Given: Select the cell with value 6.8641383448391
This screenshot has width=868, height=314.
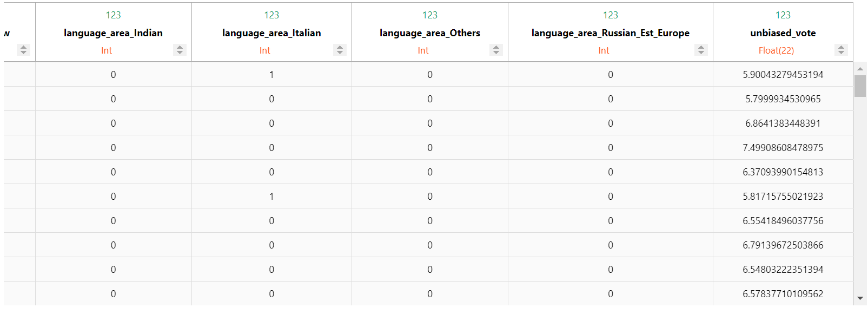Looking at the screenshot, I should (783, 123).
